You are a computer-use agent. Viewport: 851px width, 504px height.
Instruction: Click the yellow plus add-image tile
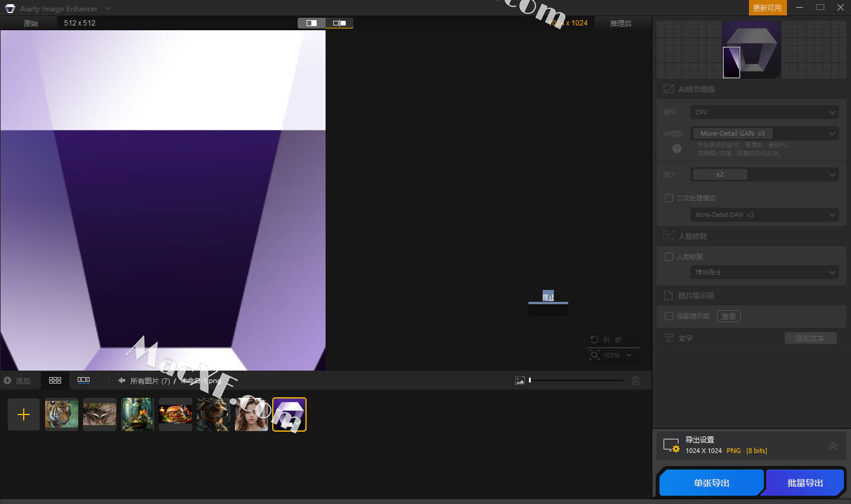tap(24, 414)
